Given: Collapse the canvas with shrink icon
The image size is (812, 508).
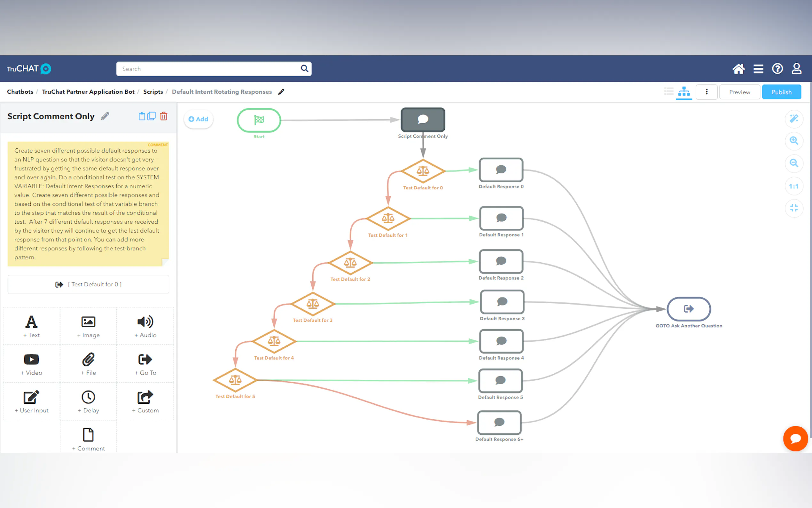Looking at the screenshot, I should pos(793,208).
